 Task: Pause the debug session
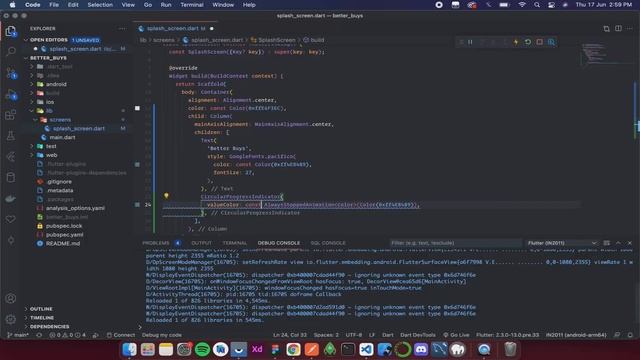(x=470, y=42)
